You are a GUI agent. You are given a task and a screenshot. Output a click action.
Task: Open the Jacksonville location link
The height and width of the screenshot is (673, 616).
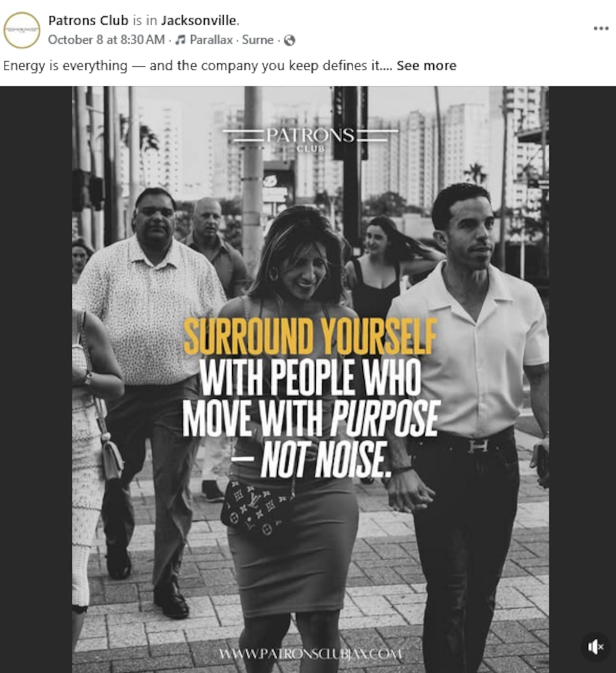198,20
